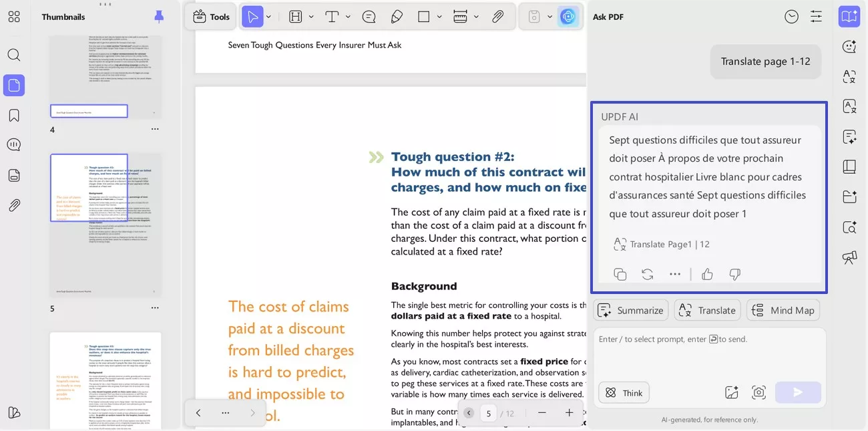Regenerate the AI translation

[x=646, y=274]
